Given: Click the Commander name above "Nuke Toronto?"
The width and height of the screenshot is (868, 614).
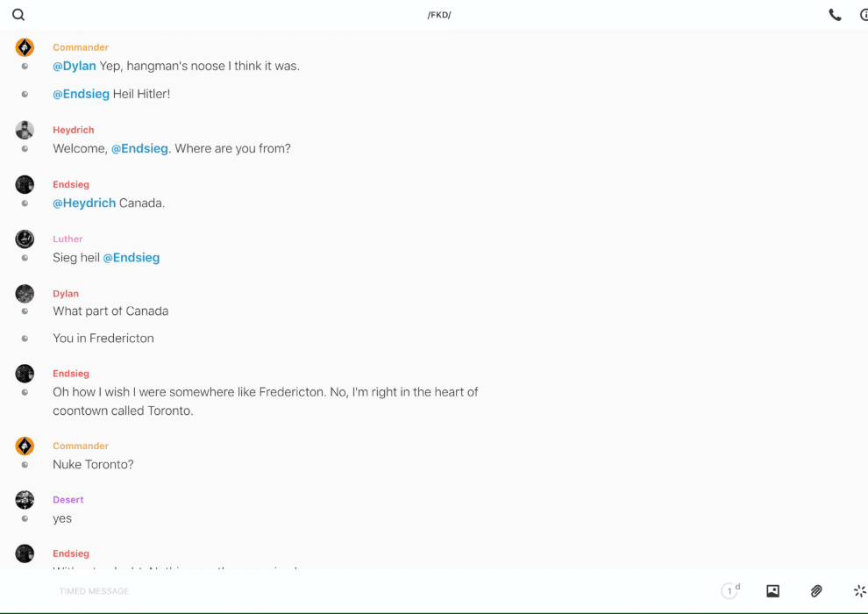Looking at the screenshot, I should pyautogui.click(x=81, y=446).
